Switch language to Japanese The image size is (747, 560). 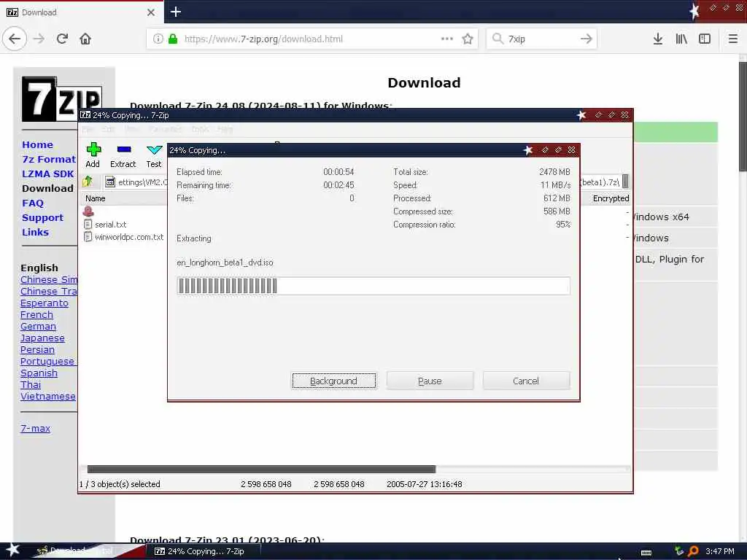point(42,338)
